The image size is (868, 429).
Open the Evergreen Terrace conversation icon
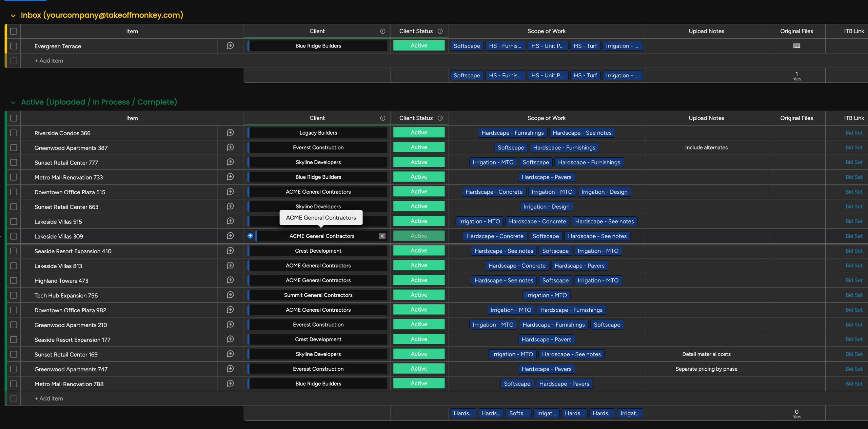point(230,46)
